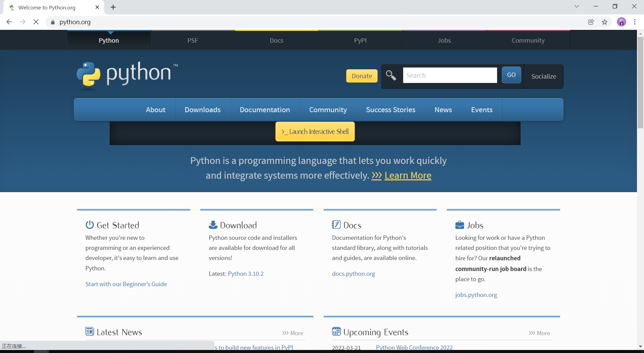Click the Learn More link
The width and height of the screenshot is (644, 353).
[408, 175]
